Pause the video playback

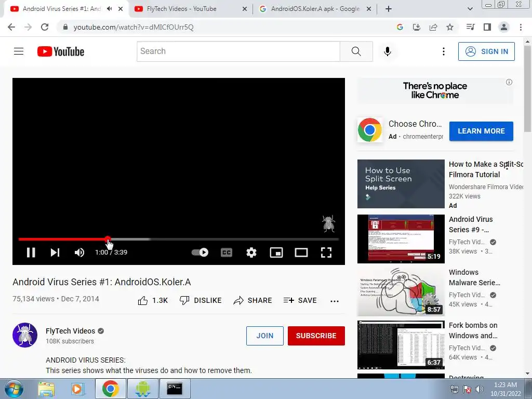(x=31, y=252)
